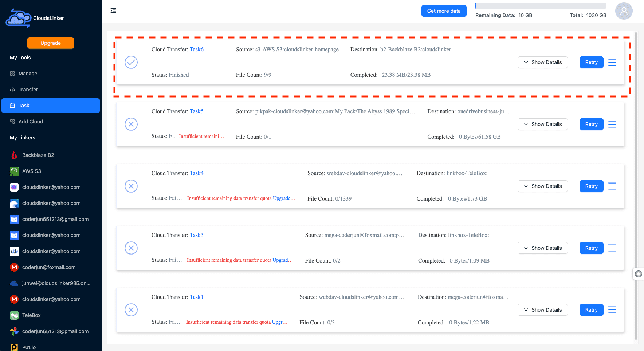
Task: Open the Task1 link
Action: point(197,297)
